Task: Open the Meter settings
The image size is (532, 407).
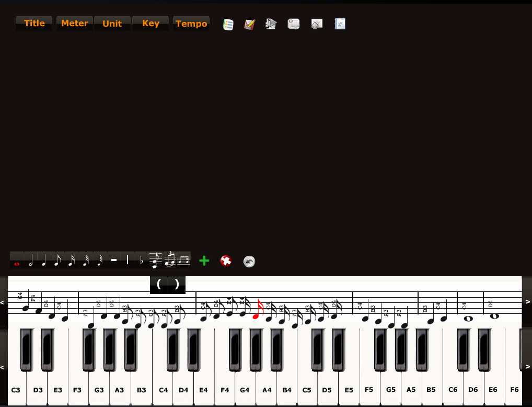Action: (x=74, y=23)
